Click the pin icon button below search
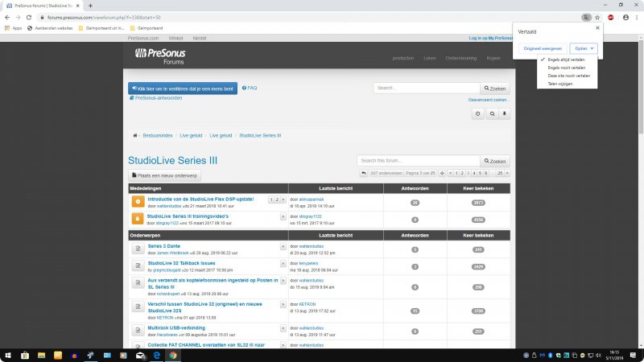The image size is (644, 362). point(505,113)
